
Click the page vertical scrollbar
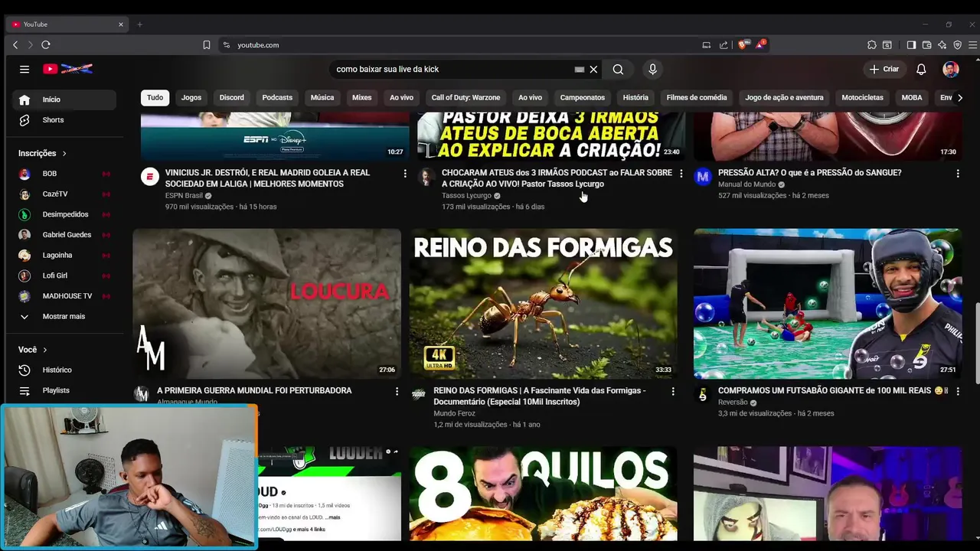click(x=976, y=343)
